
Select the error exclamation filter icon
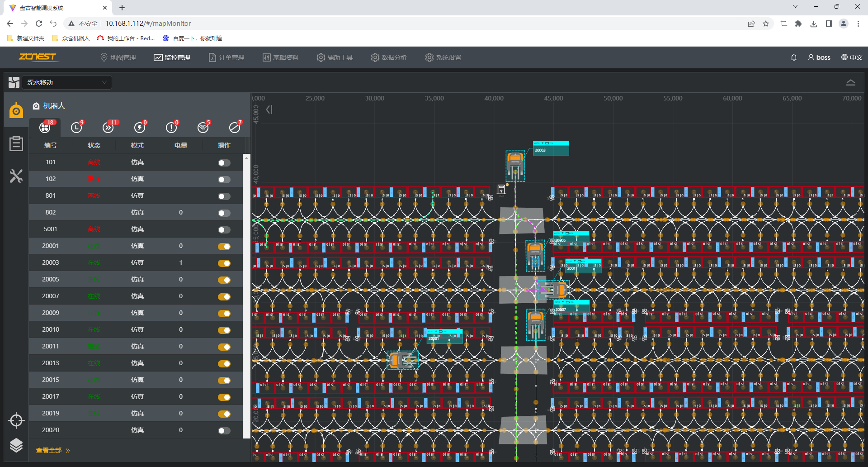pyautogui.click(x=171, y=127)
